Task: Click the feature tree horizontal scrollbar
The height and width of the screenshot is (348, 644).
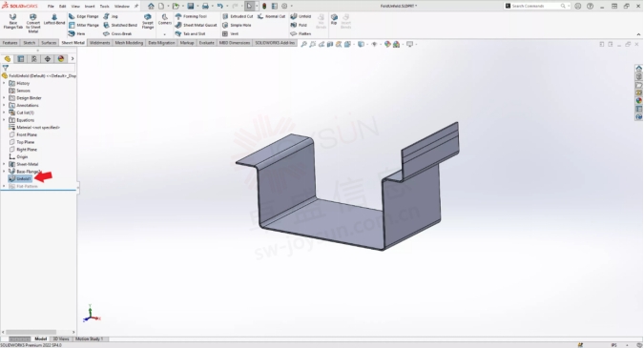Action: click(31, 332)
